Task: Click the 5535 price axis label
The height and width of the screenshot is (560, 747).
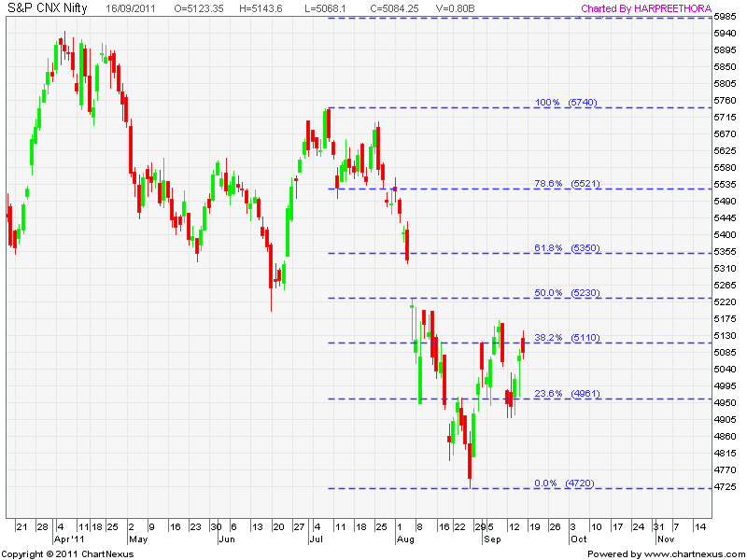Action: click(725, 184)
